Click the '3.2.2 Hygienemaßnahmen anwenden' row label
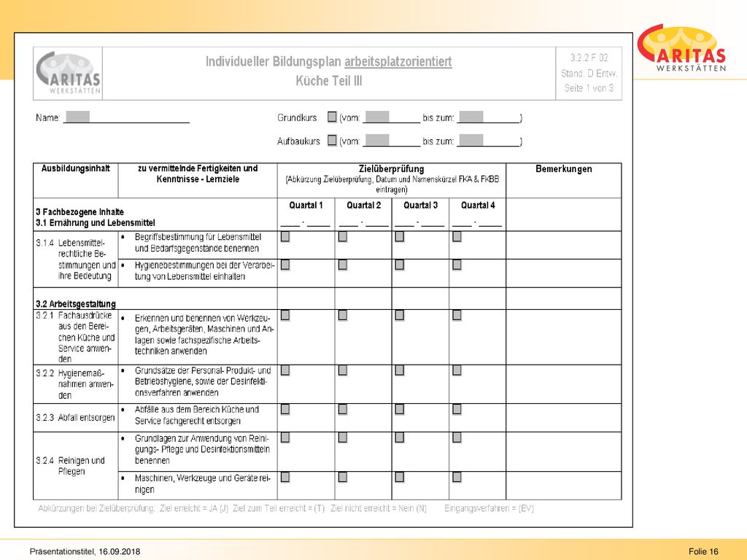The height and width of the screenshot is (560, 747). [75, 384]
